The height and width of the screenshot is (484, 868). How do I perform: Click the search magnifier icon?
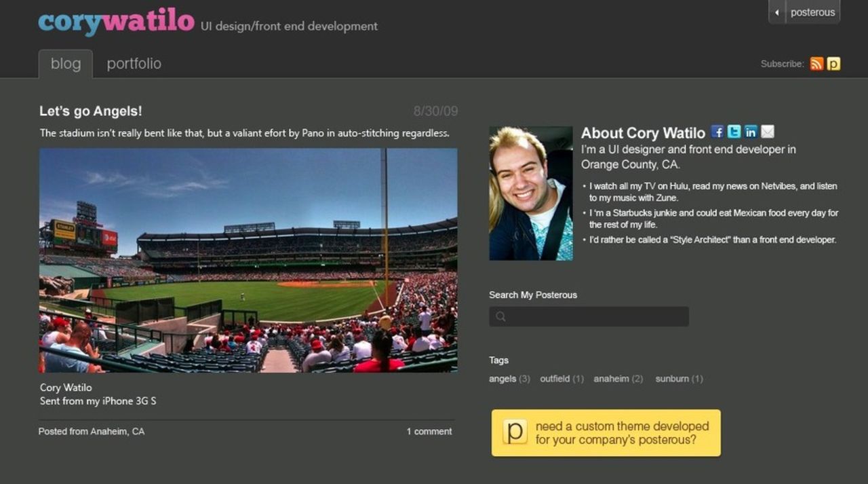[x=500, y=316]
